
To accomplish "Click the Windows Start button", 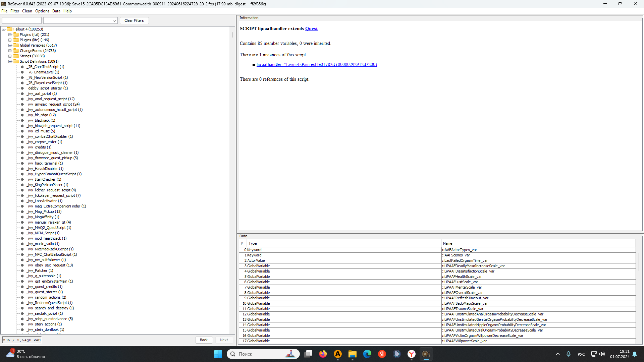I will (x=218, y=354).
